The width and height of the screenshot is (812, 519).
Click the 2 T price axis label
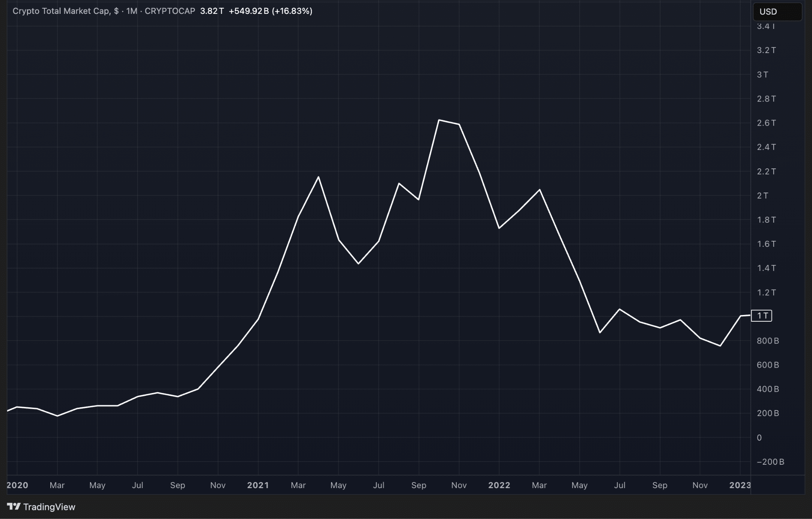click(x=762, y=195)
